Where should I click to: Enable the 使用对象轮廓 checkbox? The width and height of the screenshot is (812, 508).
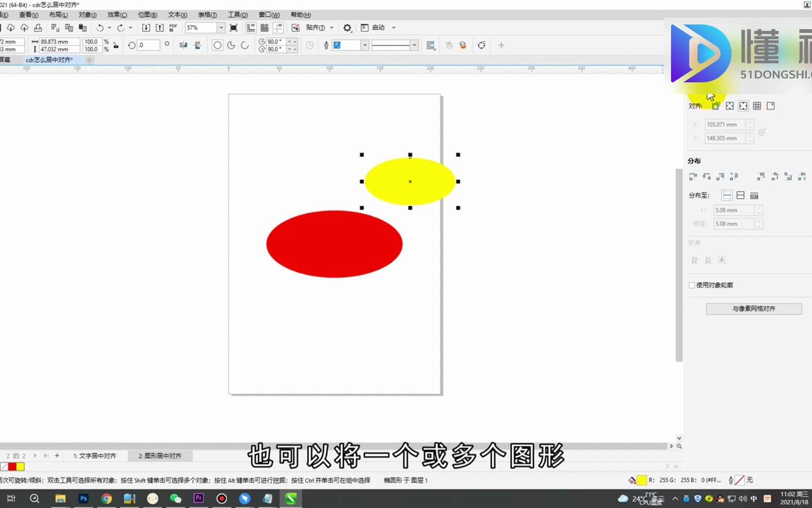click(x=692, y=285)
